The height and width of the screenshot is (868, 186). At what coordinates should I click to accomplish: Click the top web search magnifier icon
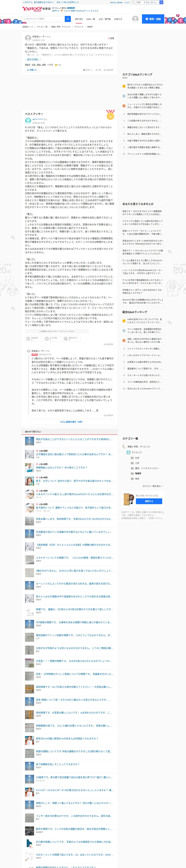click(x=161, y=2)
